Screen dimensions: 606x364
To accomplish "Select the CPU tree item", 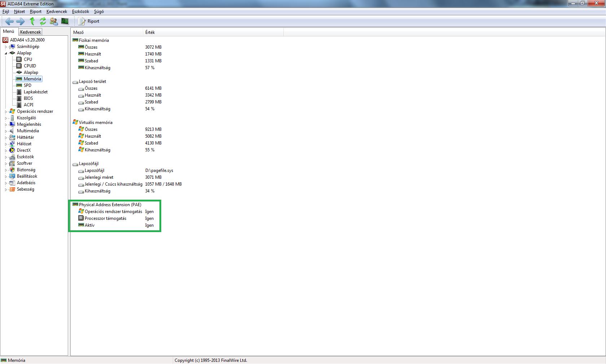I will pyautogui.click(x=28, y=59).
